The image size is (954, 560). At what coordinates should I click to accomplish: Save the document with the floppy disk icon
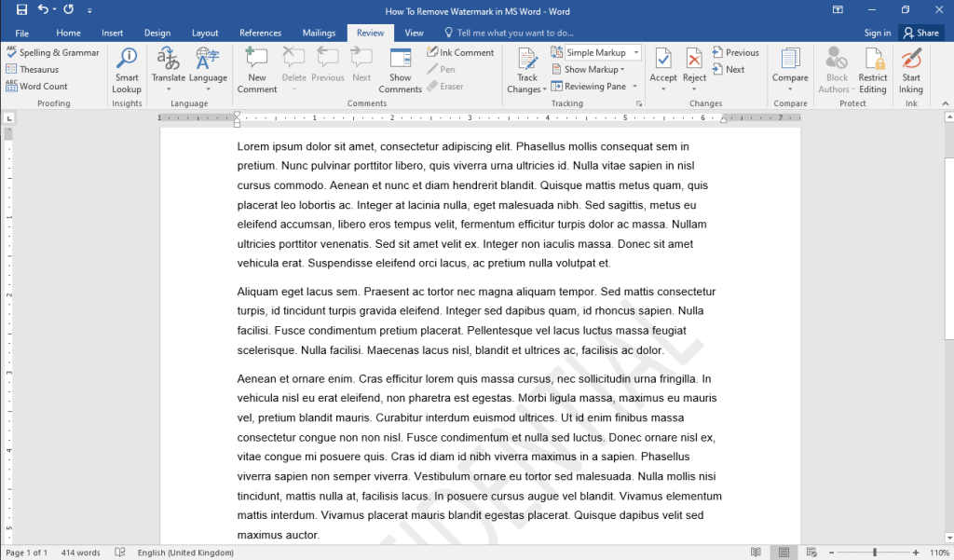[22, 9]
